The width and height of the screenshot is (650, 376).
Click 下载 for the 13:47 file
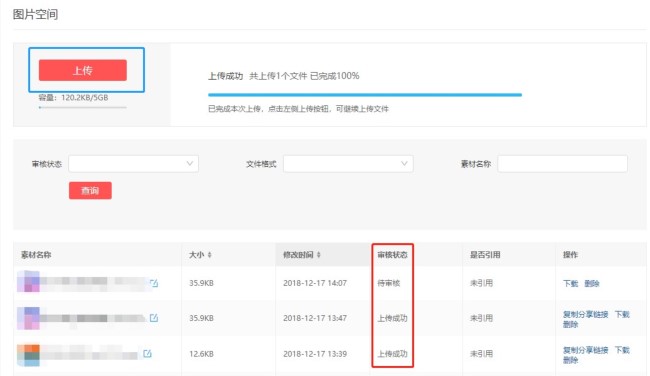622,314
